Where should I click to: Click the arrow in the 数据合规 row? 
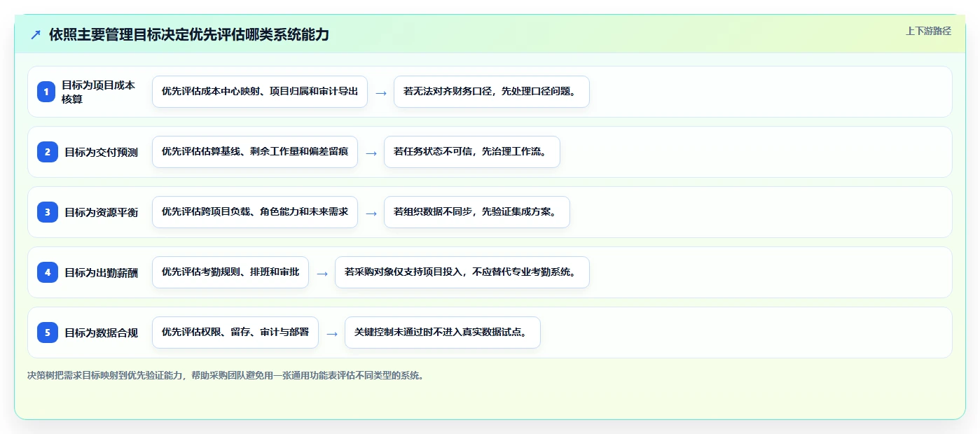tap(331, 333)
